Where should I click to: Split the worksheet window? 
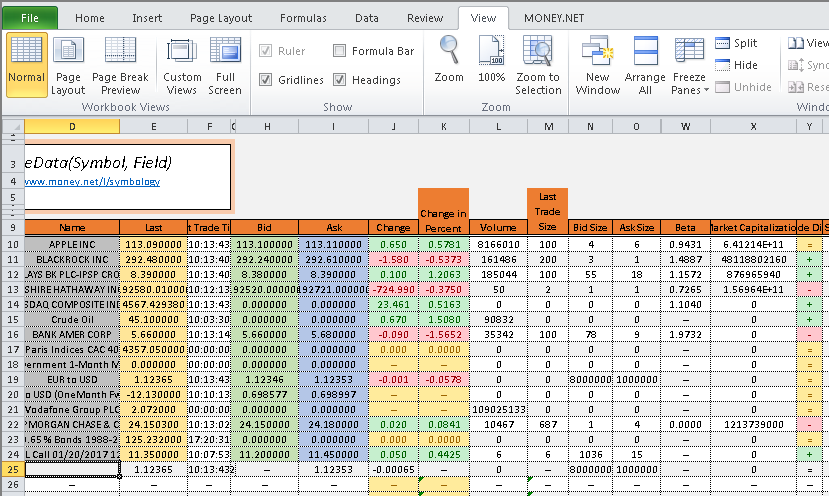click(x=736, y=43)
